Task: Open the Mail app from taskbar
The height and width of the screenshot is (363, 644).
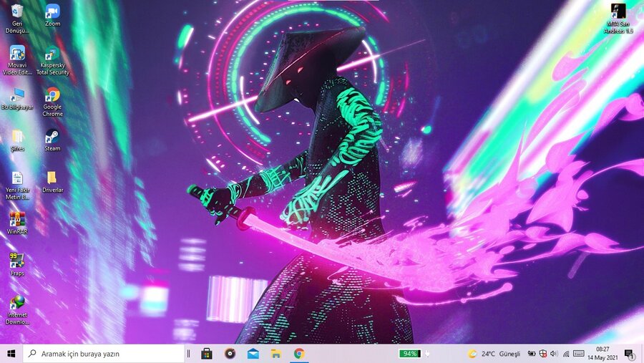Action: [x=253, y=354]
